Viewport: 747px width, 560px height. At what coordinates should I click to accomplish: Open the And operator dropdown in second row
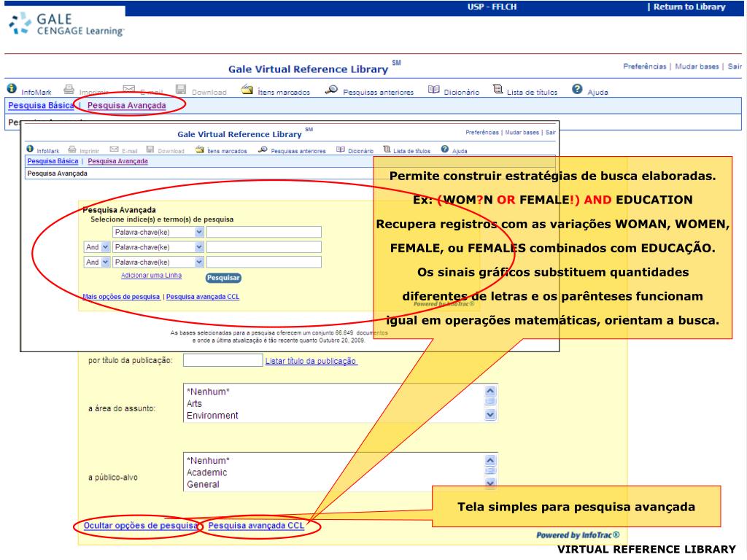[x=97, y=247]
